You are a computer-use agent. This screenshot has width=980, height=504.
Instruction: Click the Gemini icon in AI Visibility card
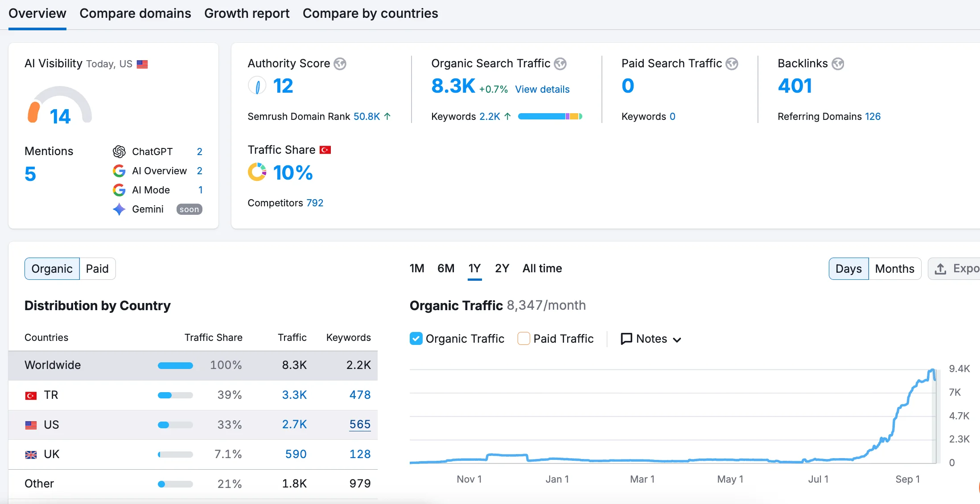pyautogui.click(x=119, y=209)
